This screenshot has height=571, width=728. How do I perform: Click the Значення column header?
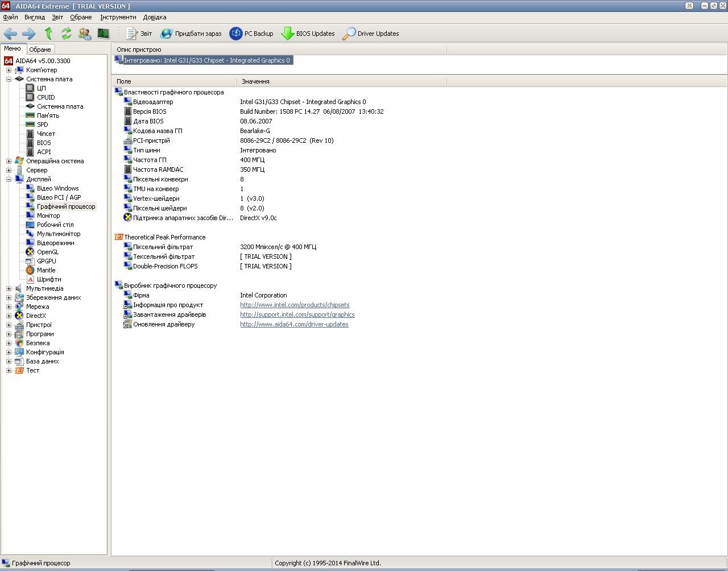point(341,81)
